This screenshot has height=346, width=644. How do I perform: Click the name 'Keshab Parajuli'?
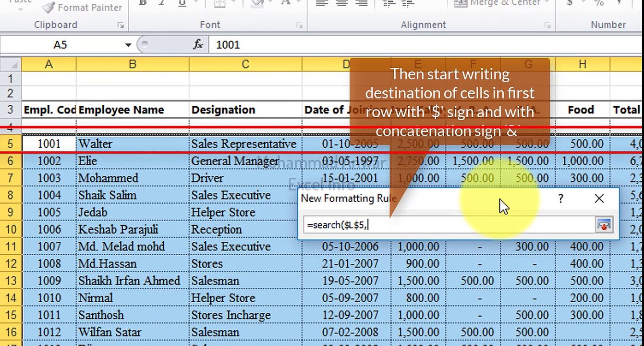tap(118, 229)
